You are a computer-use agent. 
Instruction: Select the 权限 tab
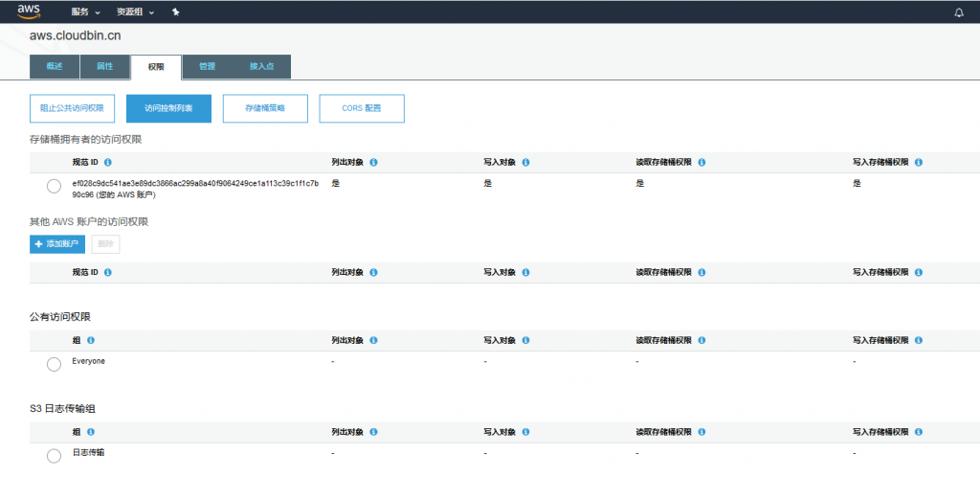coord(156,67)
